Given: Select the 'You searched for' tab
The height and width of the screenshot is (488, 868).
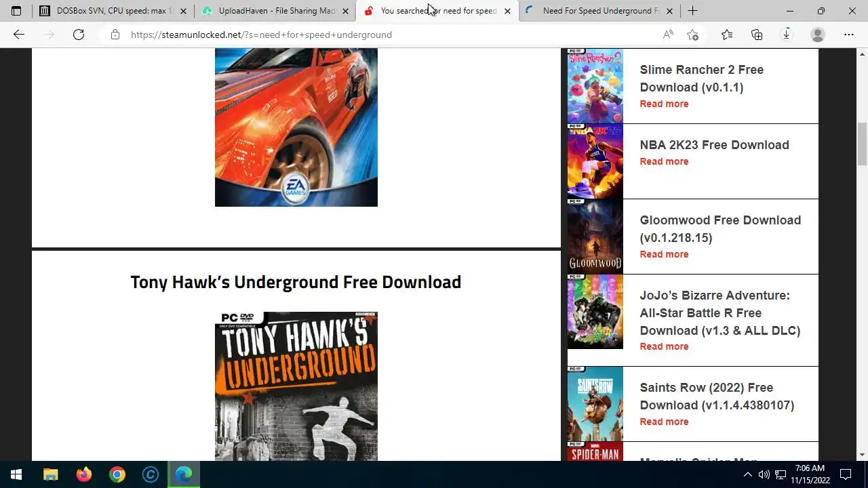Looking at the screenshot, I should click(437, 11).
